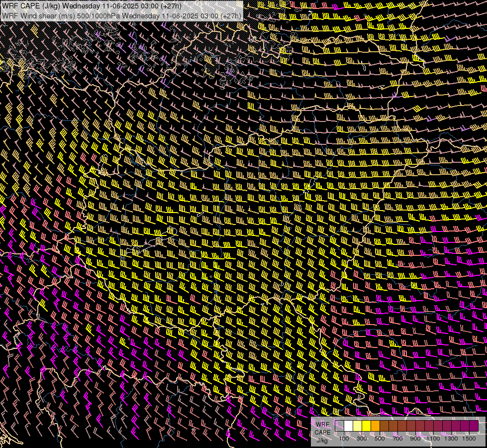Select the pale yellow CAPE legend swatch
Image resolution: width=487 pixels, height=448 pixels.
[x=358, y=426]
